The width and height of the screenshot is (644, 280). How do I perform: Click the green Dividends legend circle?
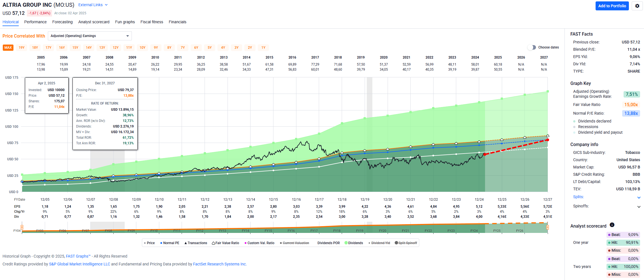(346, 243)
